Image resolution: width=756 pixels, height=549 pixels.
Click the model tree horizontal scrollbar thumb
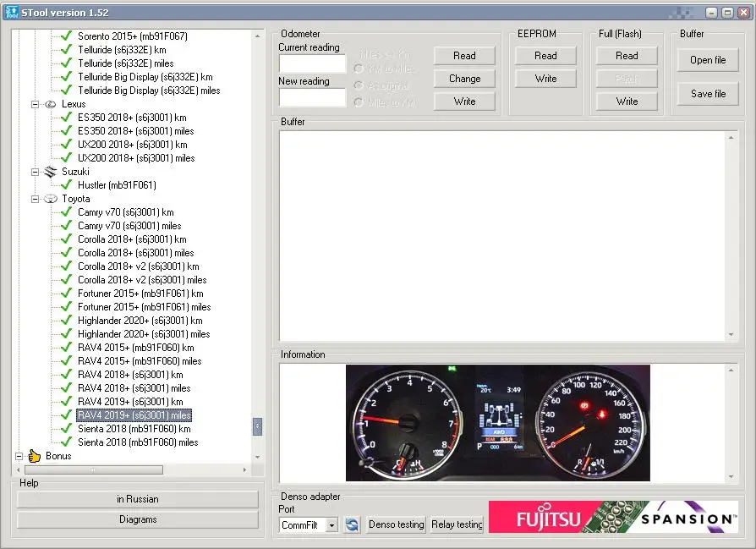[94, 469]
